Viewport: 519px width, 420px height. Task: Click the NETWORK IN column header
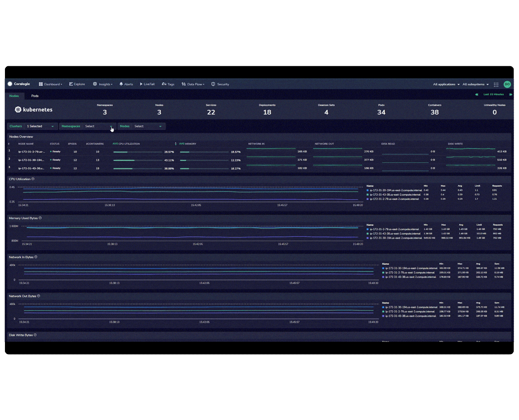click(x=256, y=144)
